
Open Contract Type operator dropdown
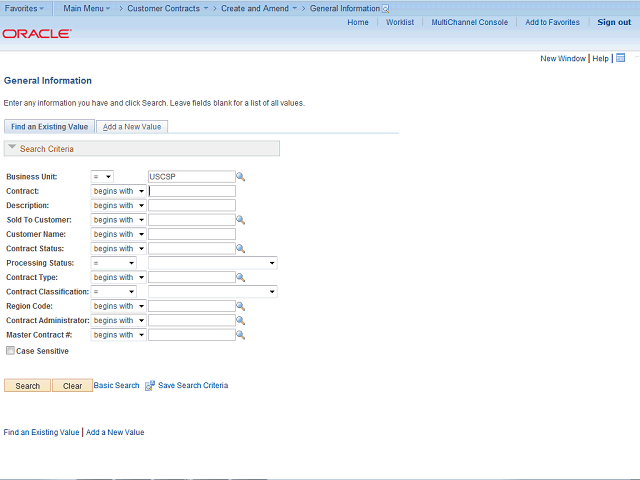(118, 278)
